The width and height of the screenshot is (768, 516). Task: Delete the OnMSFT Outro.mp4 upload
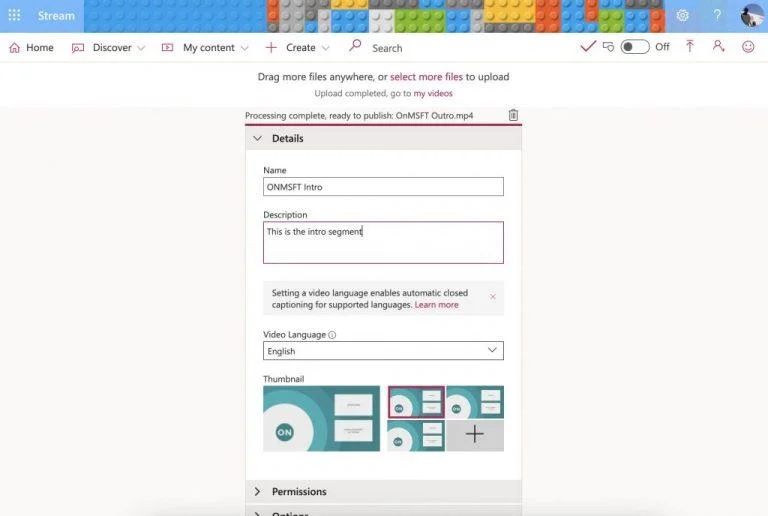(x=513, y=115)
